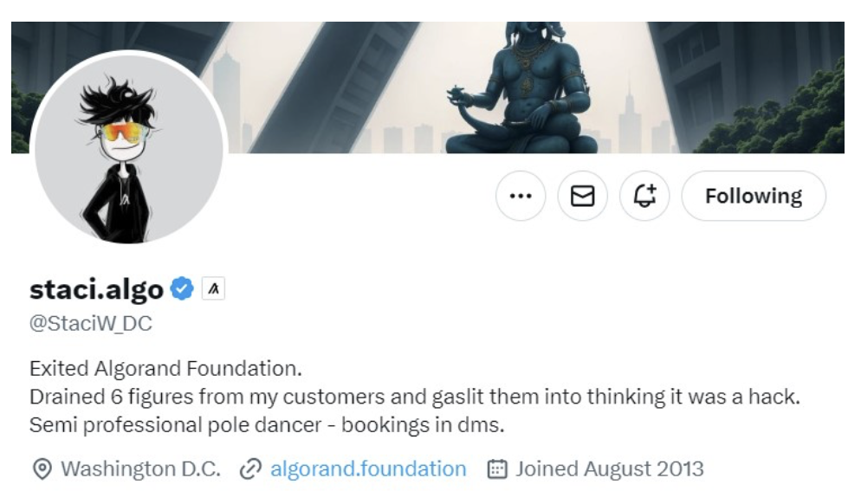Click the location pin icon
Image resolution: width=861 pixels, height=504 pixels.
[42, 469]
